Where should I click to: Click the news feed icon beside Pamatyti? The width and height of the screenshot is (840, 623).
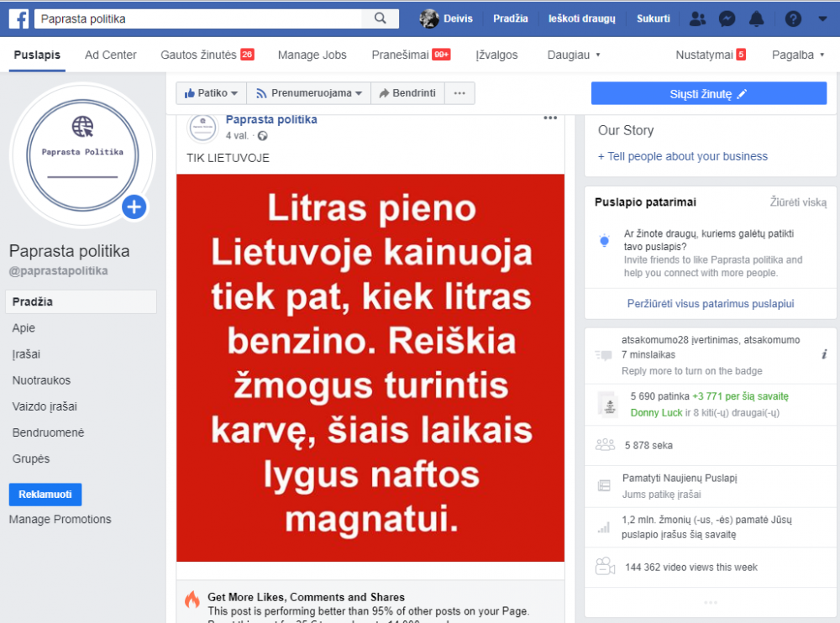pyautogui.click(x=604, y=486)
